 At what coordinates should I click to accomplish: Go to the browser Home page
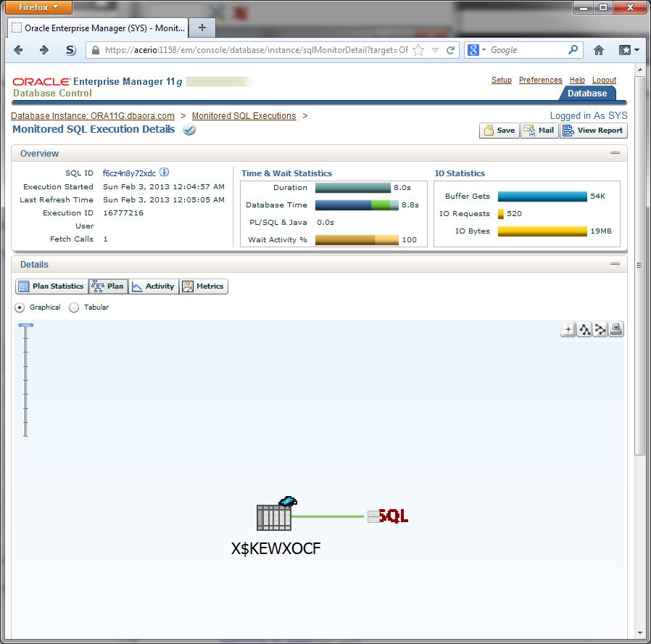coord(599,50)
